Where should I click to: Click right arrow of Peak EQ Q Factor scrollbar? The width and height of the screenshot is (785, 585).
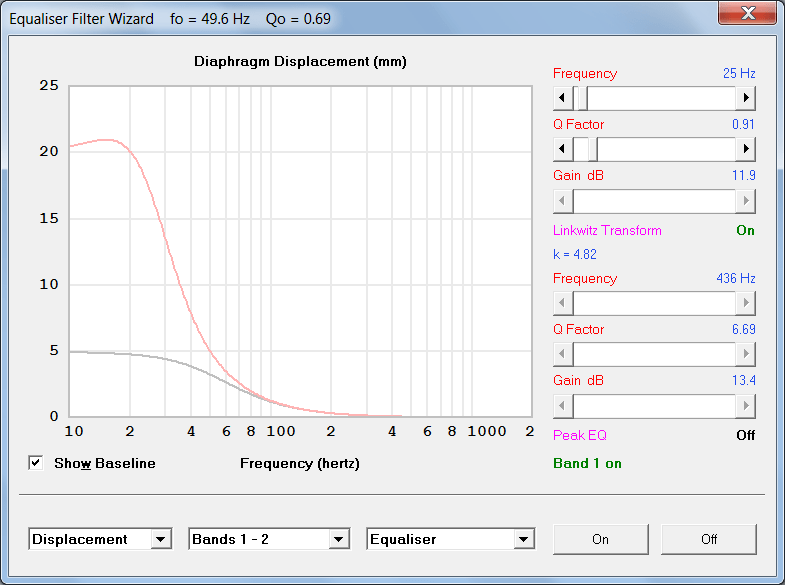pos(745,354)
